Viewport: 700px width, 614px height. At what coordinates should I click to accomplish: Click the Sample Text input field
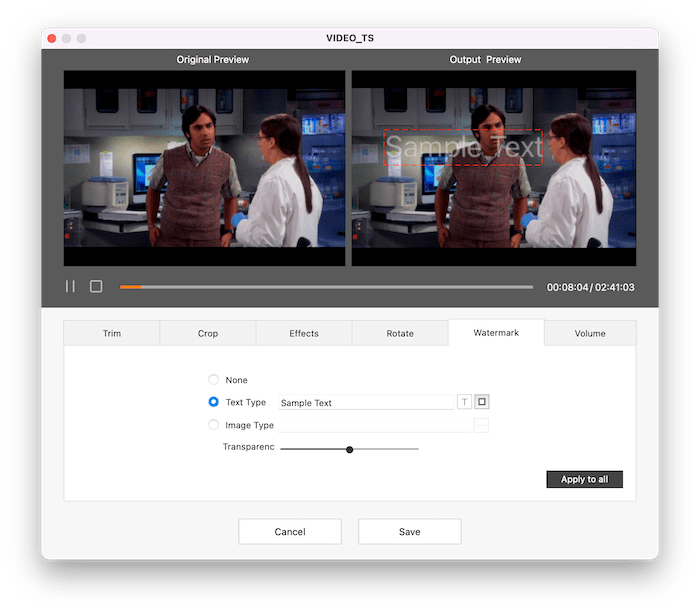tap(365, 403)
